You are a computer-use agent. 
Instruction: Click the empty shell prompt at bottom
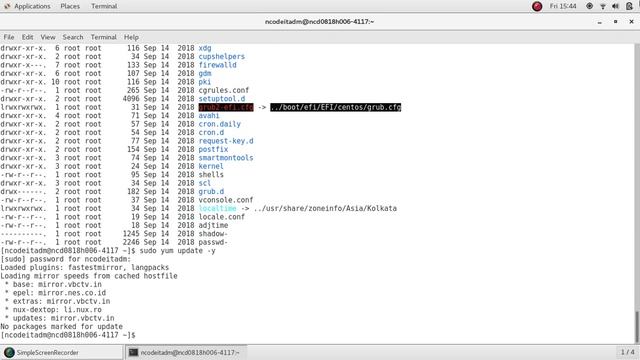coord(68,335)
